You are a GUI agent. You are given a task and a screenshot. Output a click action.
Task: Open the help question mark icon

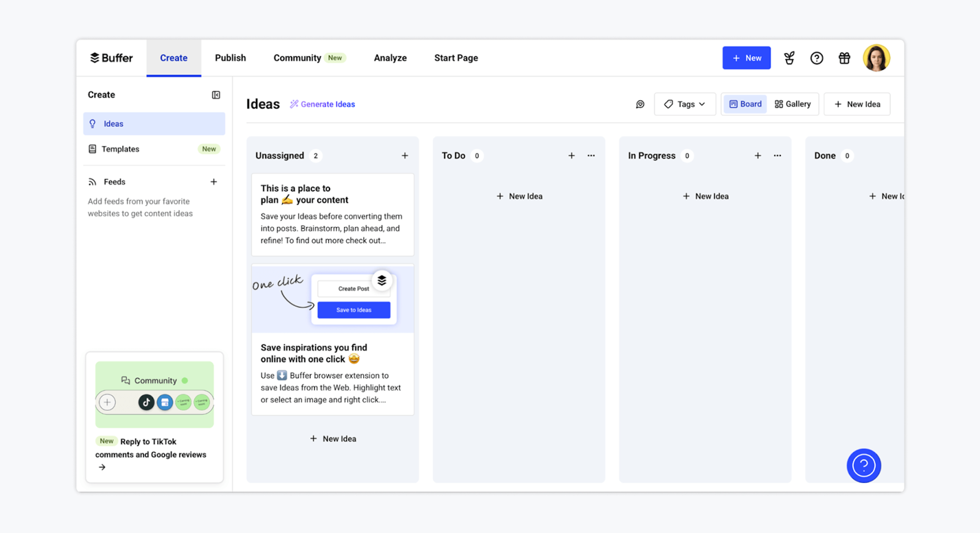(x=816, y=58)
